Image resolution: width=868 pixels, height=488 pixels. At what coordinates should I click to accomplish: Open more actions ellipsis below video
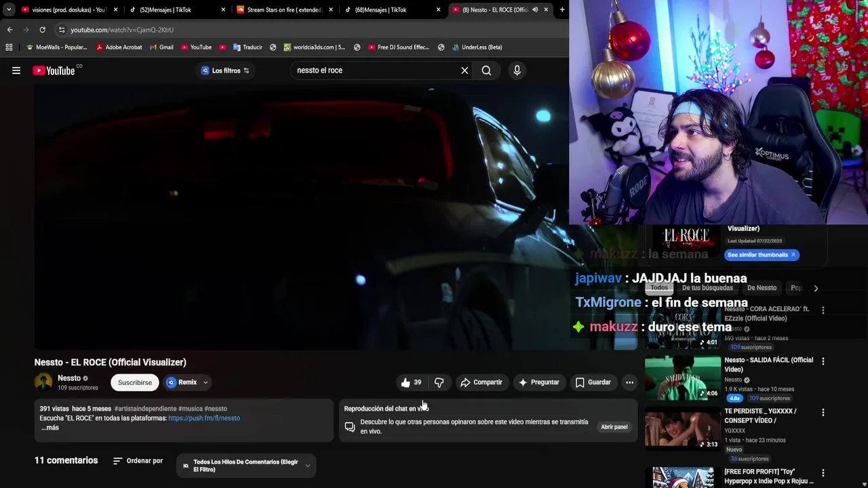click(x=629, y=382)
